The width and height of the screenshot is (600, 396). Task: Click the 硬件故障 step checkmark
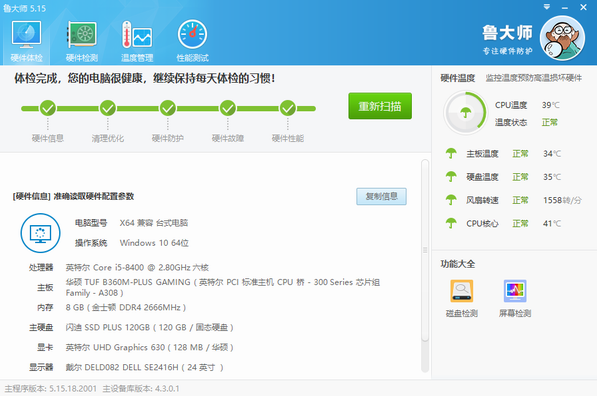pos(228,108)
